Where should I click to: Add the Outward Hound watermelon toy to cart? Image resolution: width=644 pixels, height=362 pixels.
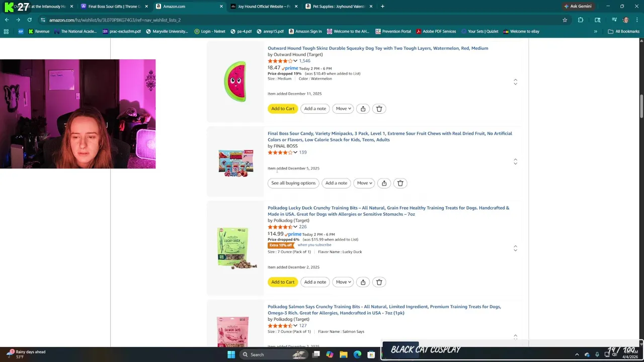[283, 109]
